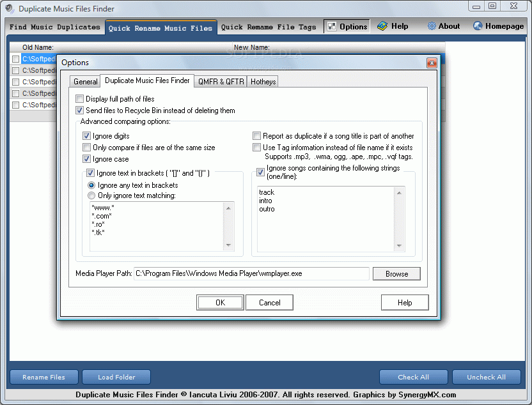
Task: Click the Uncheck All button
Action: pyautogui.click(x=486, y=377)
